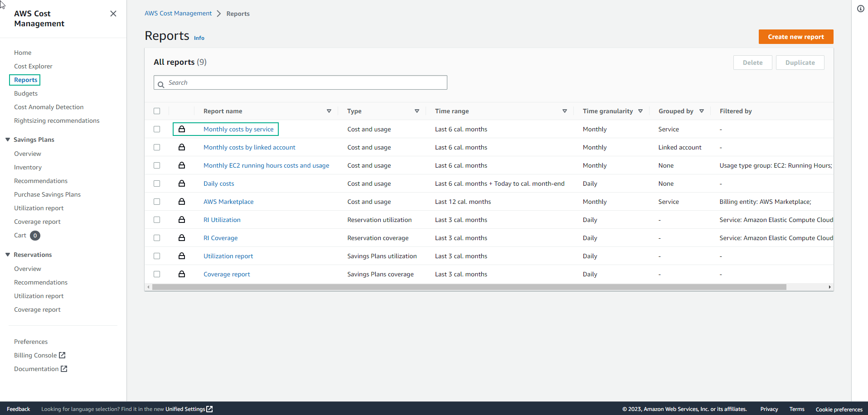Open the Privacy footer link
Viewport: 868px width, 415px height.
pyautogui.click(x=769, y=409)
